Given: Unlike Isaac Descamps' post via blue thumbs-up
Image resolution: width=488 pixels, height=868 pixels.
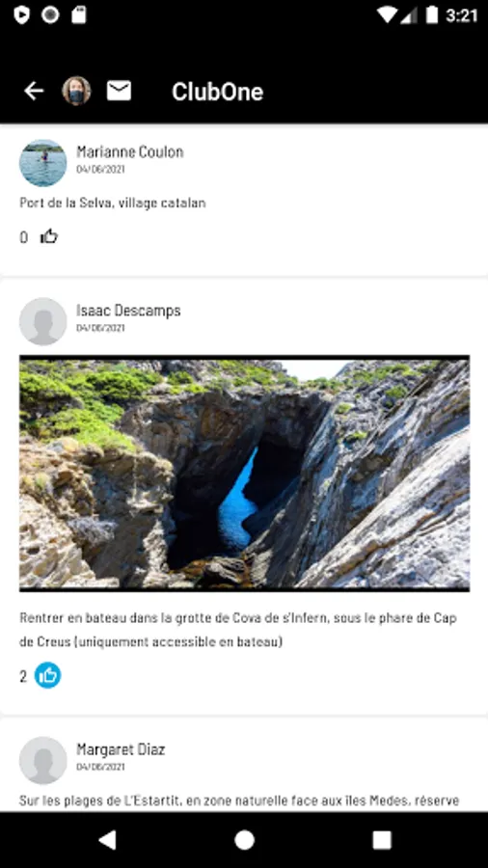Looking at the screenshot, I should point(48,675).
